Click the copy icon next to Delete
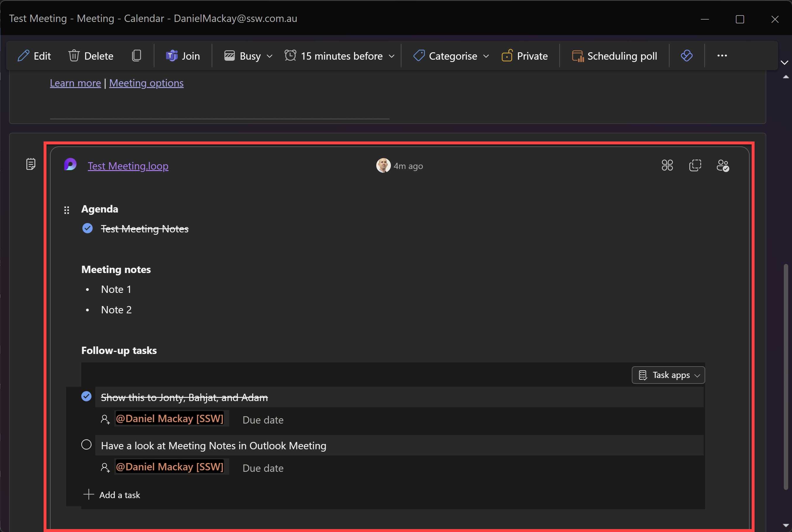 [x=137, y=56]
